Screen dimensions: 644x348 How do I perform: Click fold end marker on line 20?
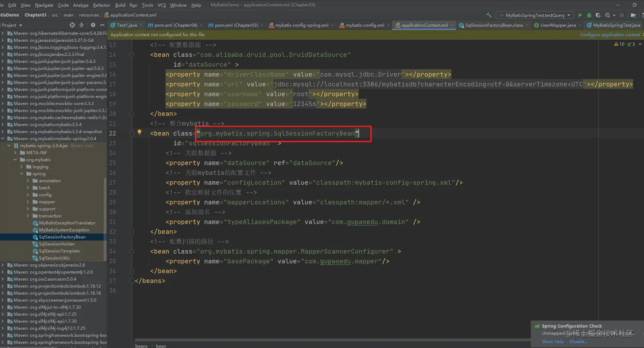[132, 114]
